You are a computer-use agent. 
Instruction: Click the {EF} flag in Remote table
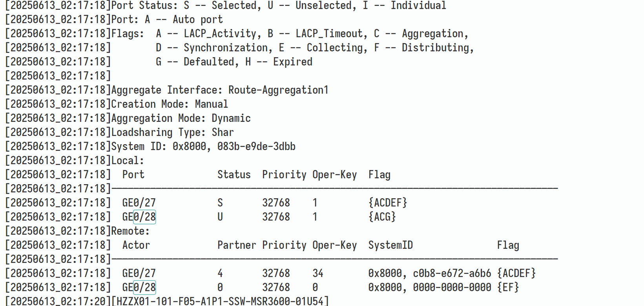[508, 287]
